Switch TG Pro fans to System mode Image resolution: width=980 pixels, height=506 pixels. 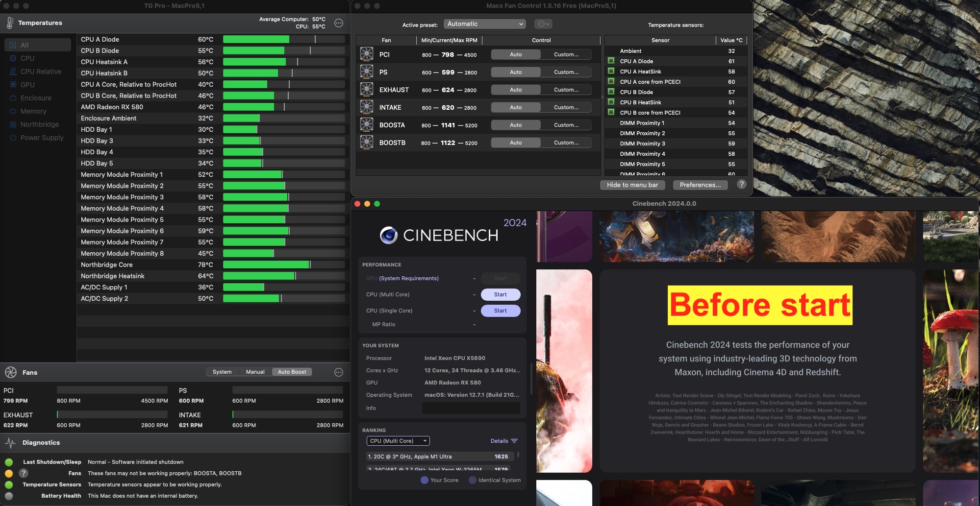click(222, 372)
